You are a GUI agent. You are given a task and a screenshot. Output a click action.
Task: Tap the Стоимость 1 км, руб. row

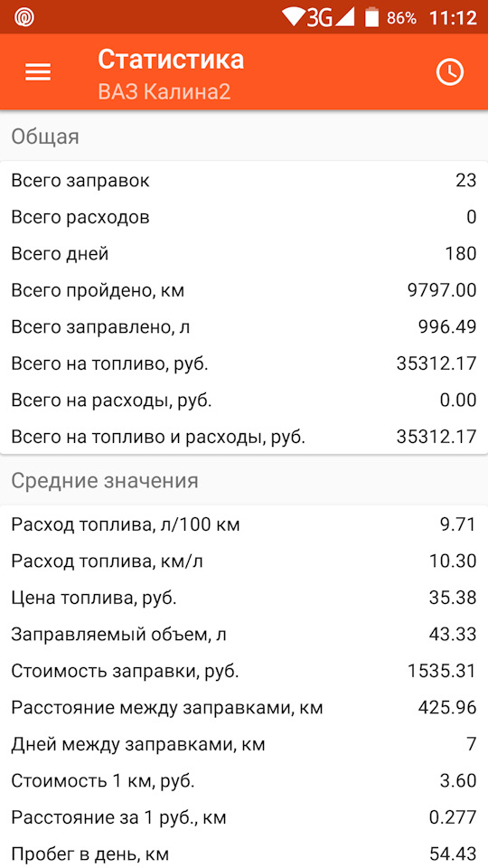244,780
